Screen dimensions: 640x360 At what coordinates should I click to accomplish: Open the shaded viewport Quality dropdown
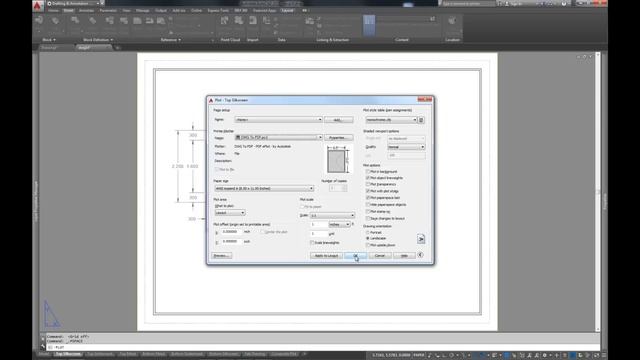[406, 147]
